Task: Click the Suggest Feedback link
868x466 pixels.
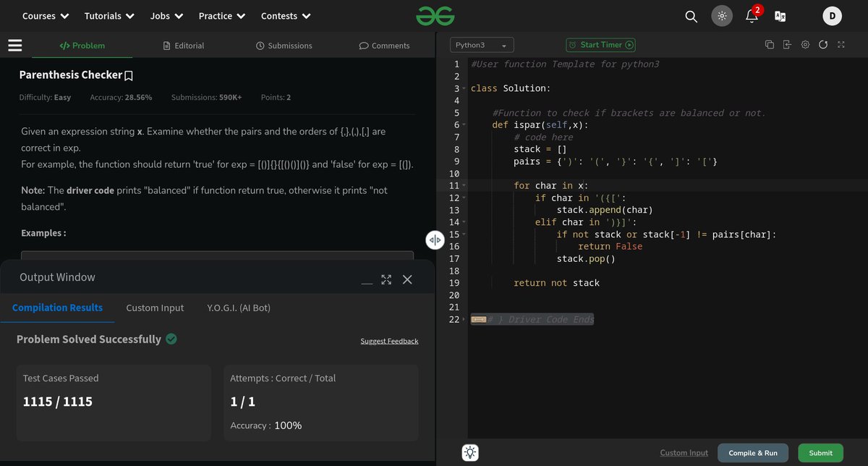Action: tap(389, 341)
